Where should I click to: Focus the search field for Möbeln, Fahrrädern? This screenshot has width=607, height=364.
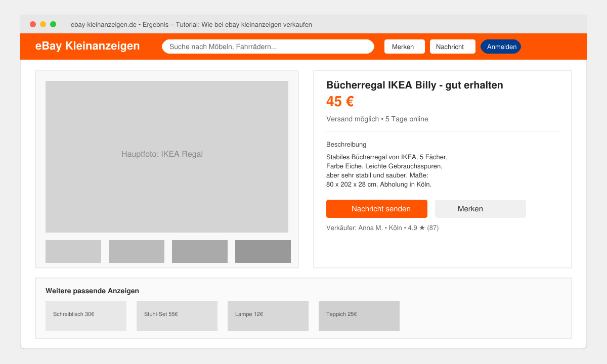pyautogui.click(x=268, y=47)
